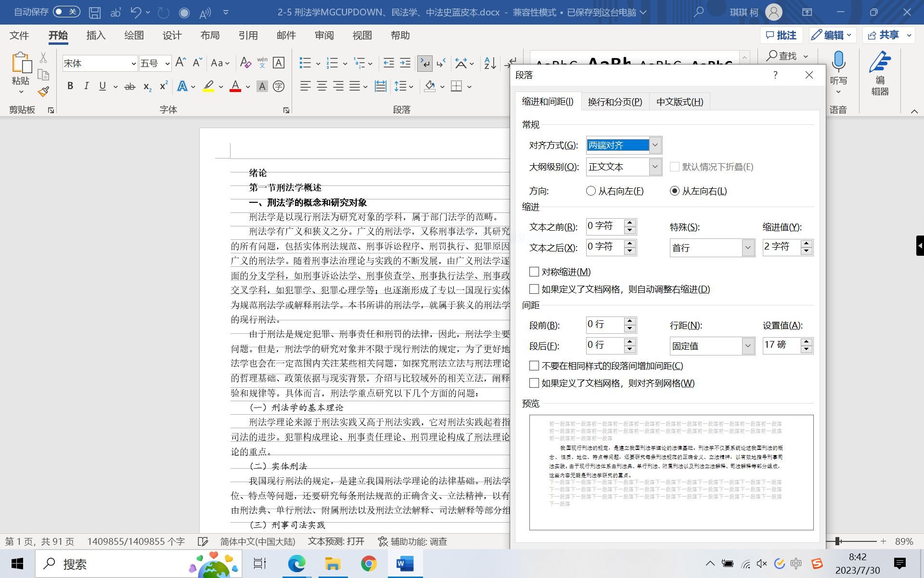Increase 文本之前 indent spinner up
Image resolution: width=924 pixels, height=578 pixels.
point(629,223)
